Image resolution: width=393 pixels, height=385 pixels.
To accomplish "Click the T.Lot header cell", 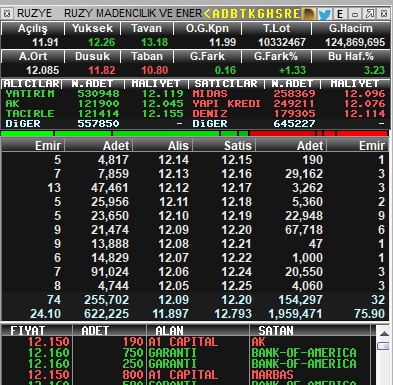I will [276, 29].
